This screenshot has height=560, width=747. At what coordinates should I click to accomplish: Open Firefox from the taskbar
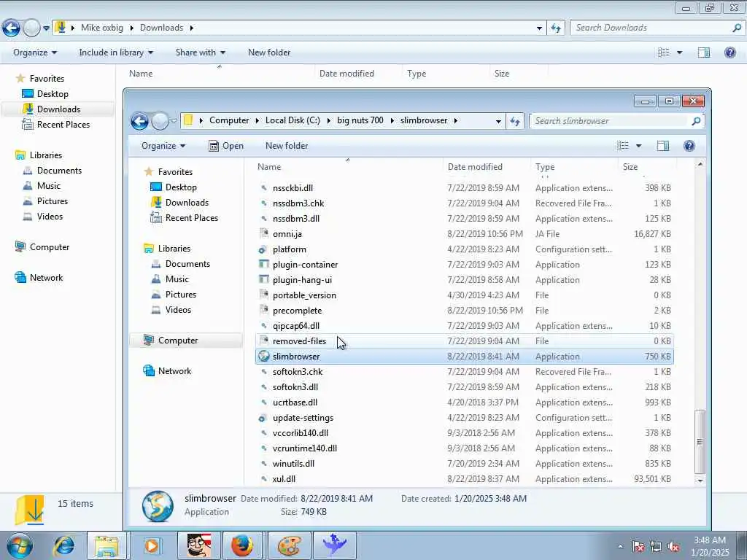point(242,545)
